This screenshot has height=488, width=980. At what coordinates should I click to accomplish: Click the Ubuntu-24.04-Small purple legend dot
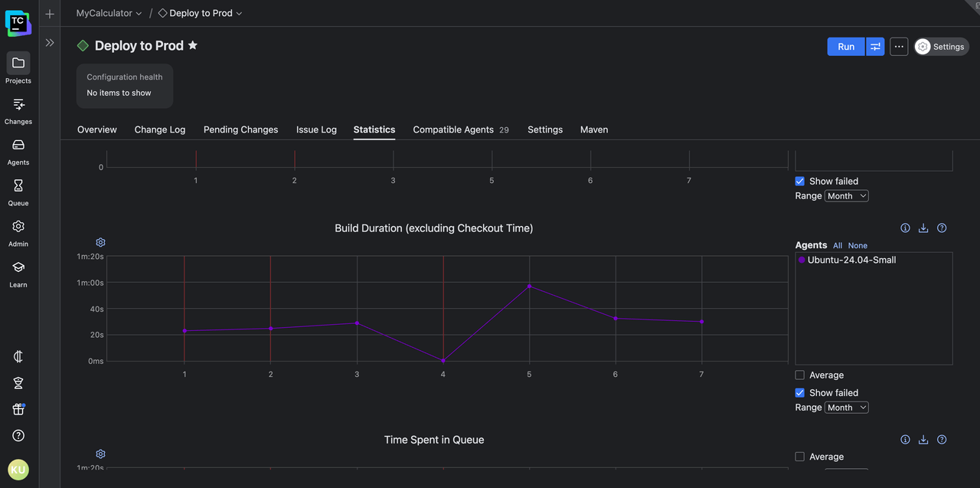pos(802,260)
